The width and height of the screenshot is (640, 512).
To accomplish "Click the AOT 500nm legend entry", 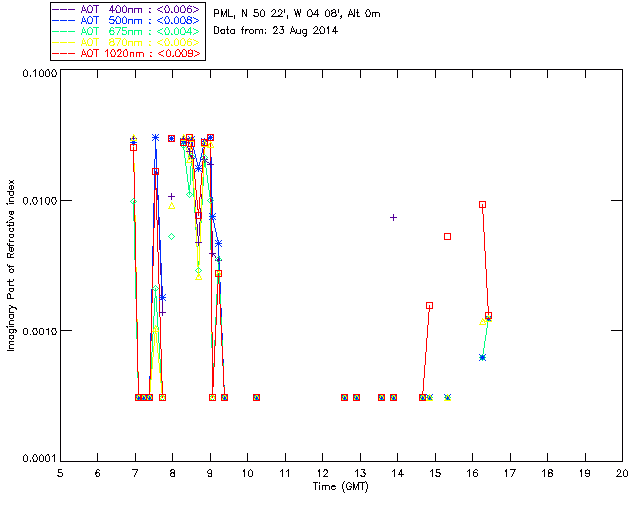I will click(x=127, y=20).
